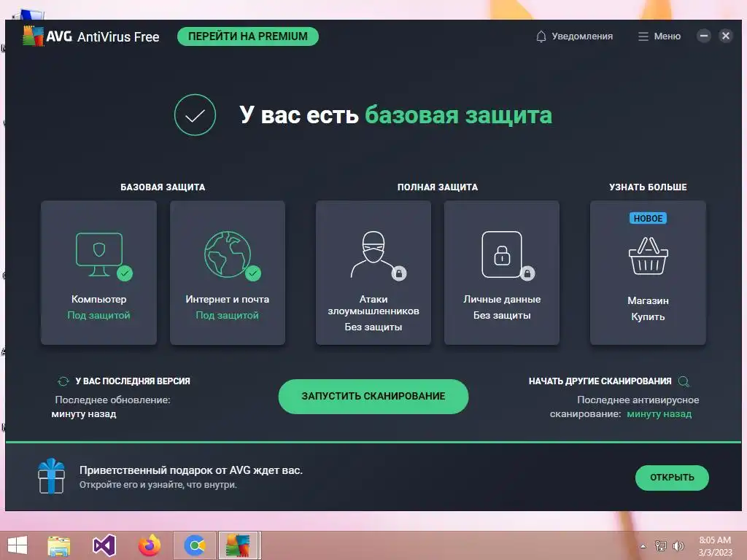Open the Атаки злоумышленников hacker icon

point(373,254)
